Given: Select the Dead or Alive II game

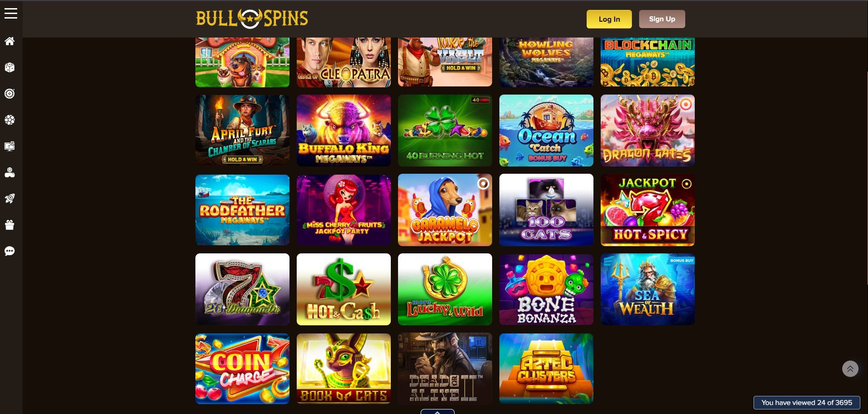Looking at the screenshot, I should tap(445, 369).
